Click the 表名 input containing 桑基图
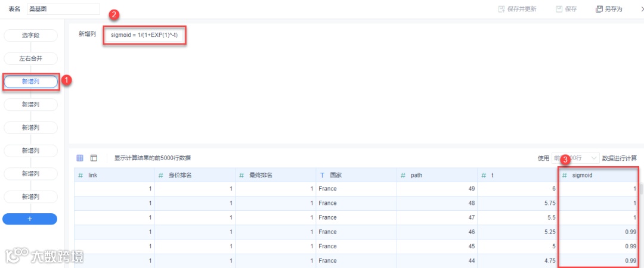 pos(63,8)
